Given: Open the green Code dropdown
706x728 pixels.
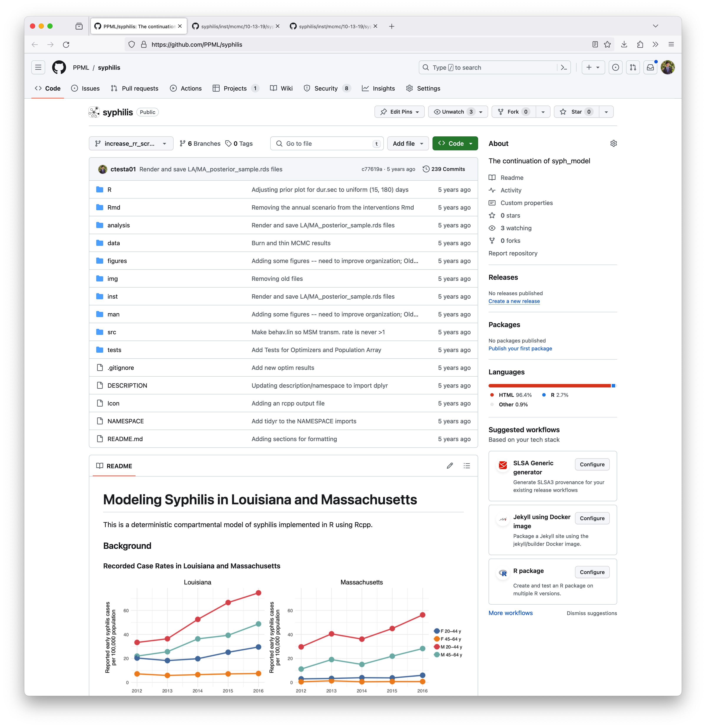Looking at the screenshot, I should point(455,144).
